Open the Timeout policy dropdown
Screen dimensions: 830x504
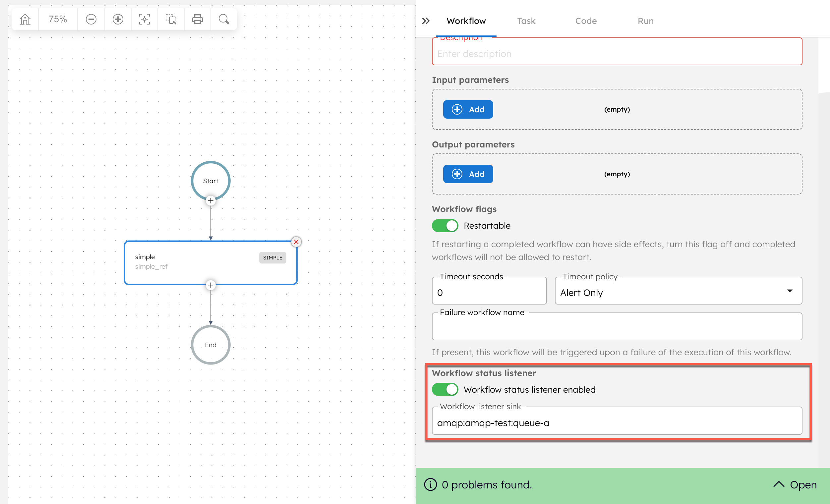[790, 290]
